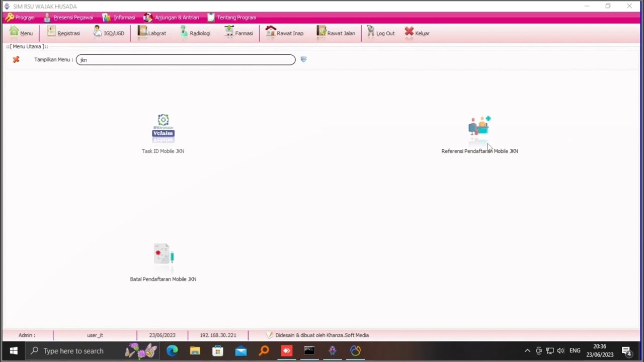Click the ENG language indicator

(x=575, y=351)
